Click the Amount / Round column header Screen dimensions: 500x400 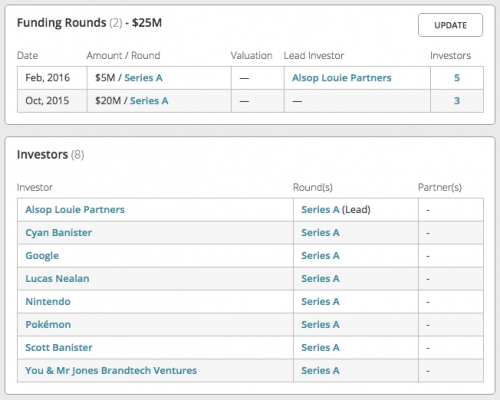[x=124, y=55]
